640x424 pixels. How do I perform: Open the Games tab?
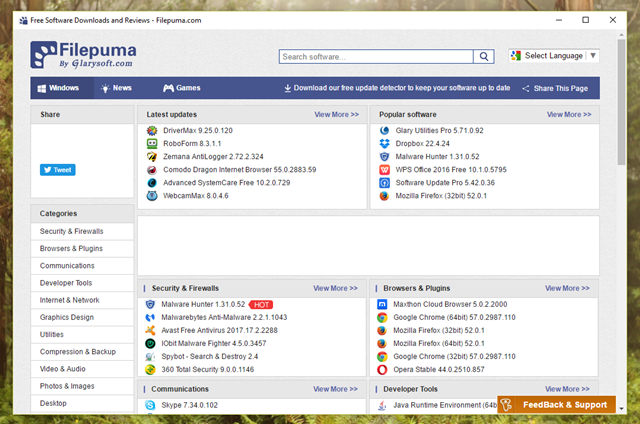[182, 88]
